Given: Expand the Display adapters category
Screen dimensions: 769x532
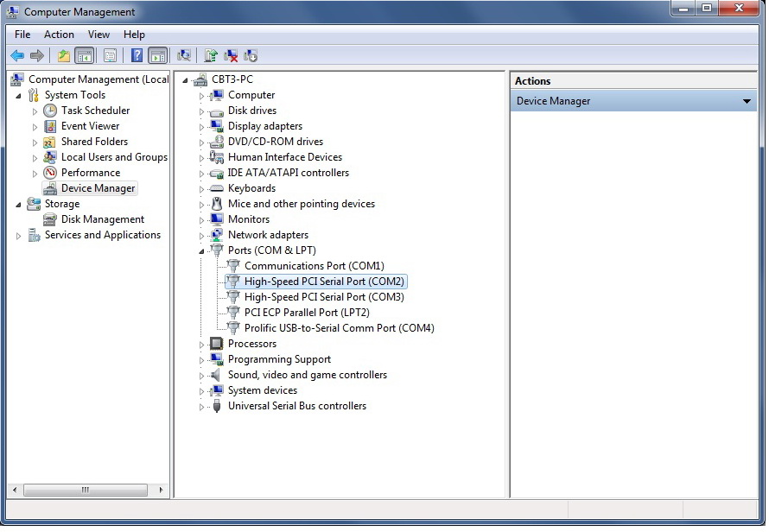Looking at the screenshot, I should pos(201,127).
